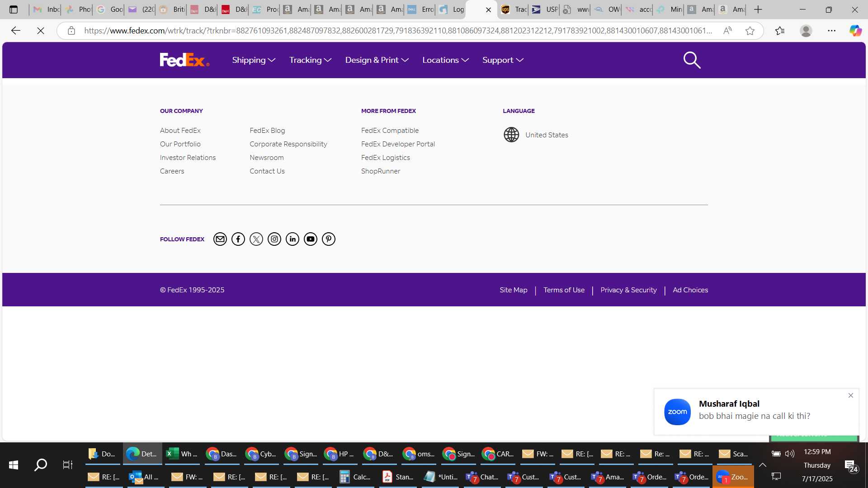
Task: Click the Read aloud icon in address bar
Action: click(x=727, y=31)
